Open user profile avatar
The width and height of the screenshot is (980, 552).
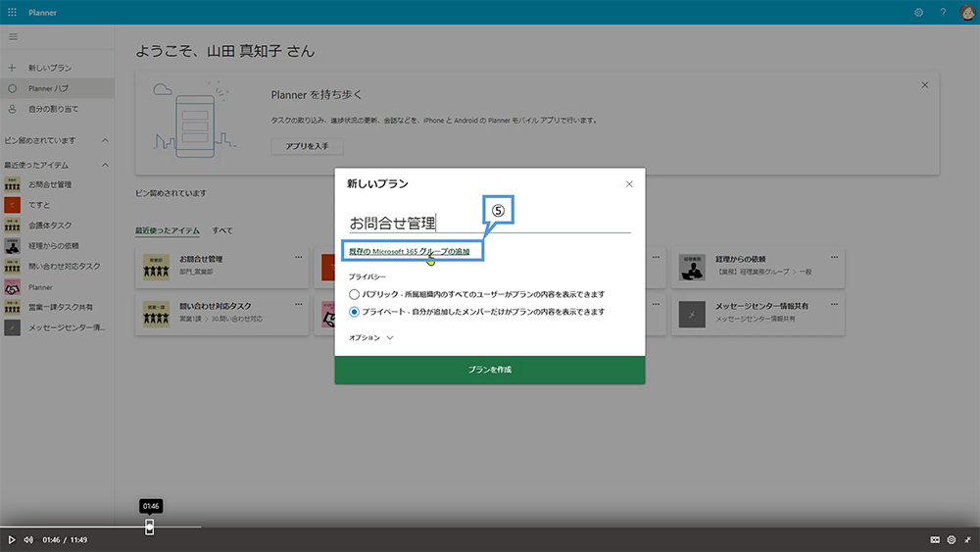(x=967, y=12)
